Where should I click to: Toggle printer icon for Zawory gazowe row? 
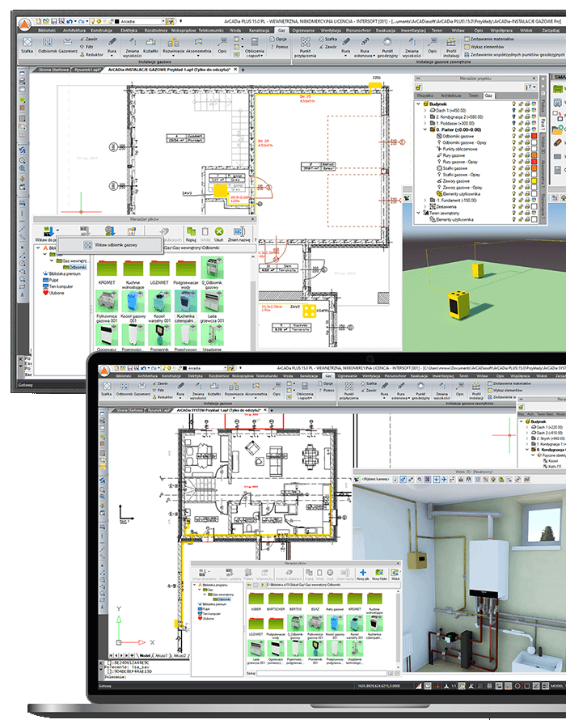pyautogui.click(x=527, y=181)
